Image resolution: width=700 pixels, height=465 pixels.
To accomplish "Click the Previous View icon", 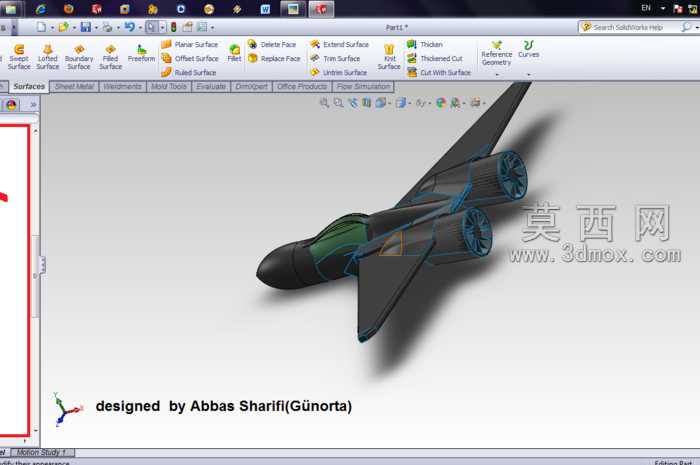I will pos(353,103).
